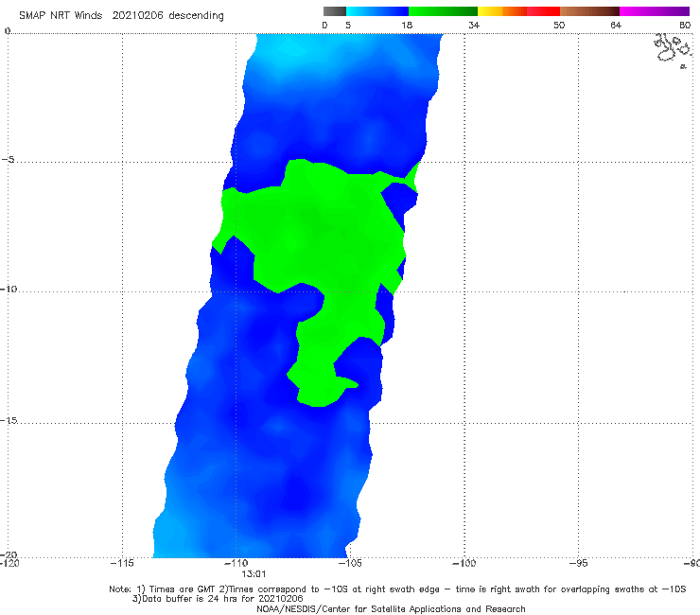Viewport: 700px width, 615px height.
Task: Click the brown segment of the color bar
Action: [589, 11]
